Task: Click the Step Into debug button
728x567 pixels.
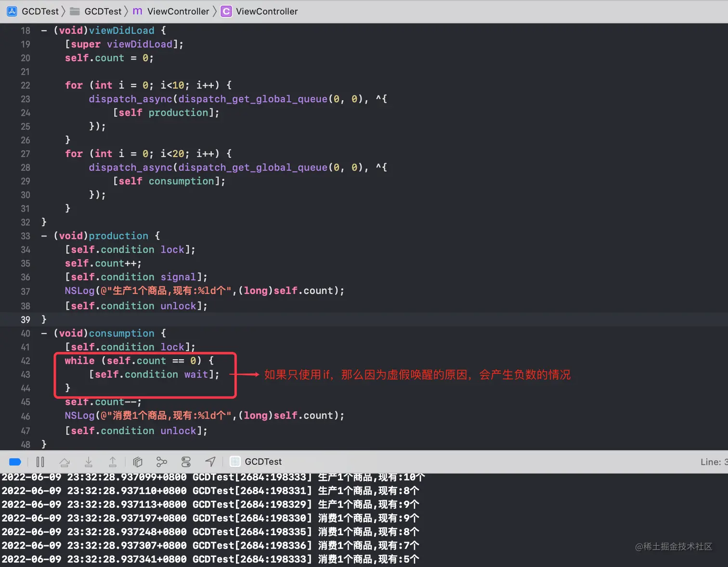Action: [89, 462]
